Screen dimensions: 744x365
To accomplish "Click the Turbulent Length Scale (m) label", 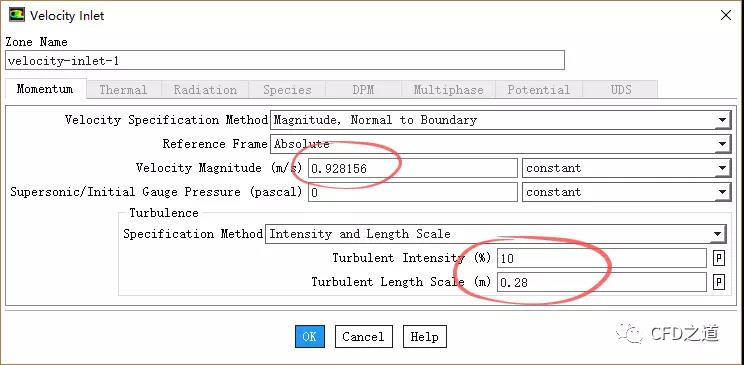I will (x=400, y=282).
